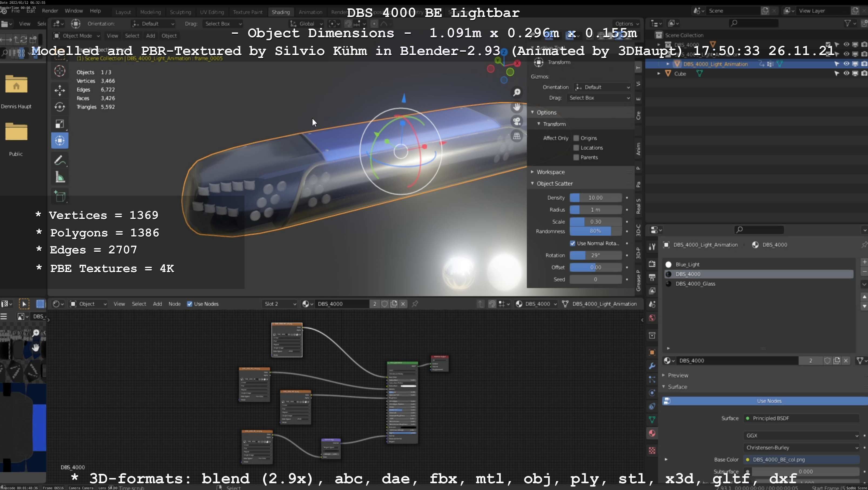Expand the Preview panel

663,375
